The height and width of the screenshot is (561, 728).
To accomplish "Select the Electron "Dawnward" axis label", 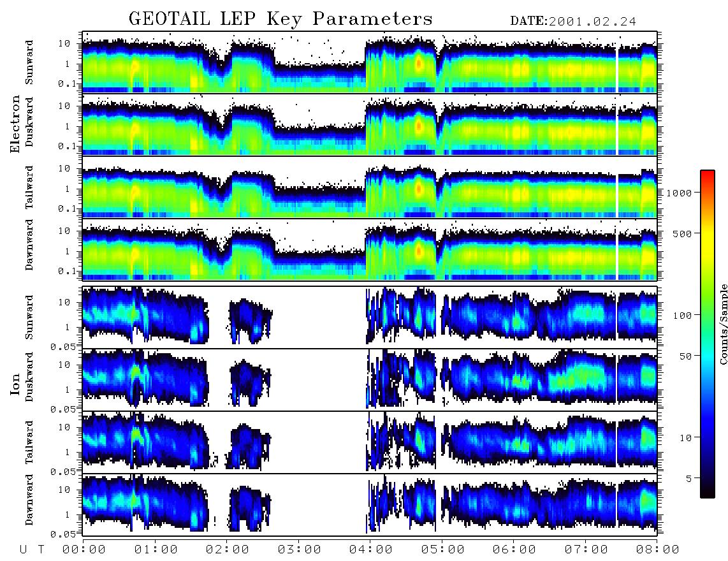I will pyautogui.click(x=29, y=245).
